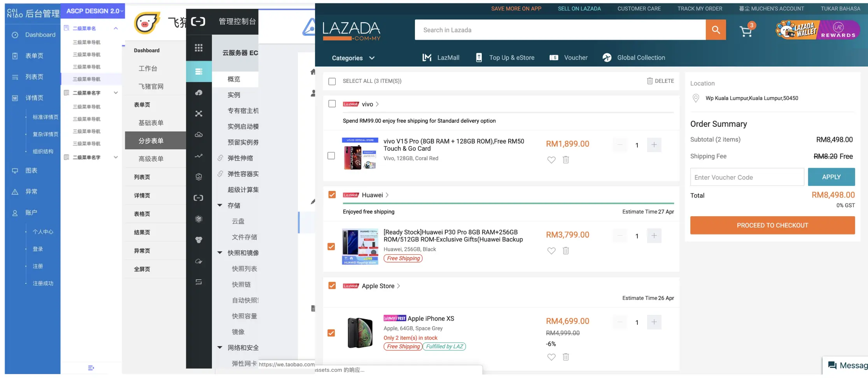Click the trash icon under Apple iPhone XS
This screenshot has height=378, width=868.
566,357
